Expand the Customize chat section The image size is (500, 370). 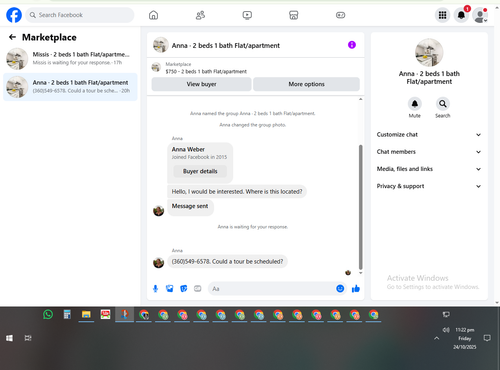click(x=429, y=135)
